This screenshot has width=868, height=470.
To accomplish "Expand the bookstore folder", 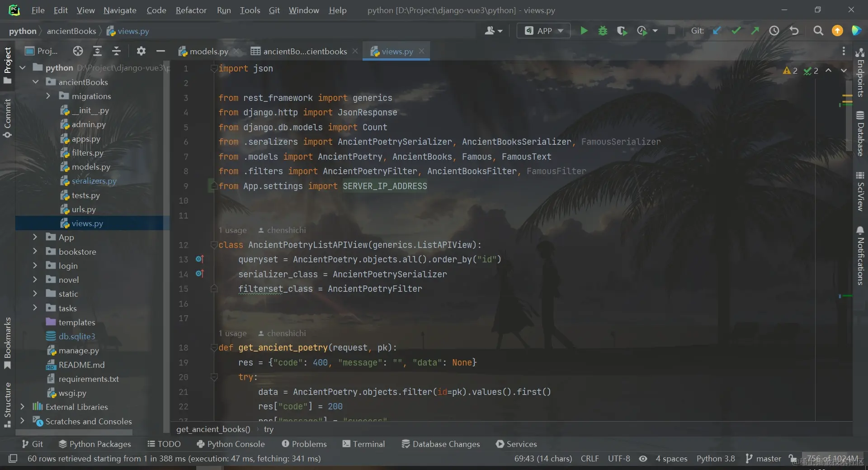I will (x=35, y=252).
